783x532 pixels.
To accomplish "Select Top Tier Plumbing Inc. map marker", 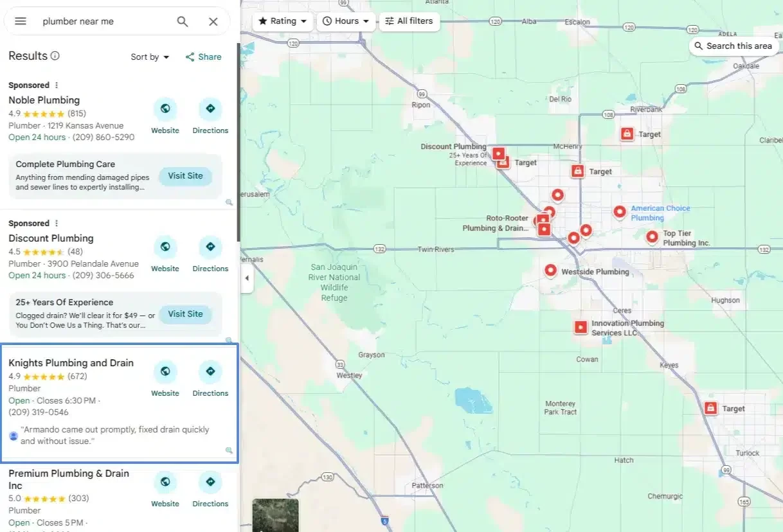I will [x=652, y=238].
